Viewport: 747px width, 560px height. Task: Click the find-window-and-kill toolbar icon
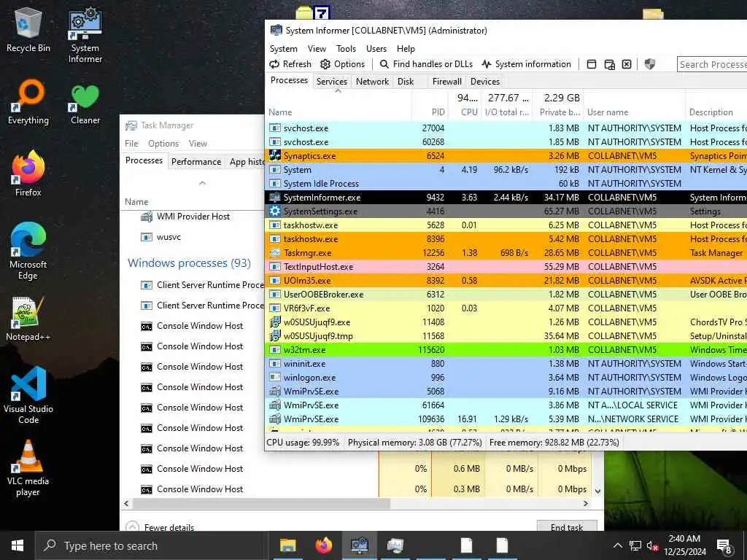click(627, 64)
